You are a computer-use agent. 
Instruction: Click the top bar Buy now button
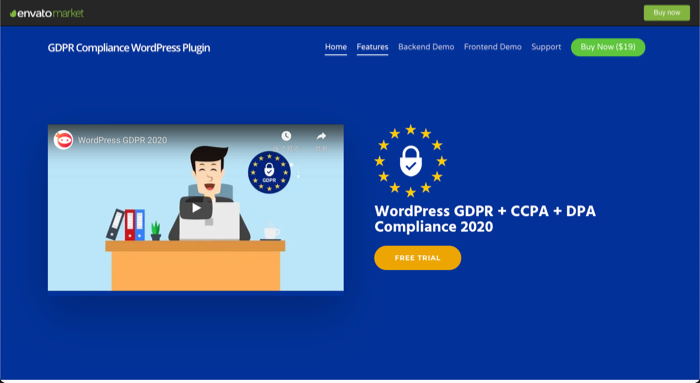click(x=667, y=12)
